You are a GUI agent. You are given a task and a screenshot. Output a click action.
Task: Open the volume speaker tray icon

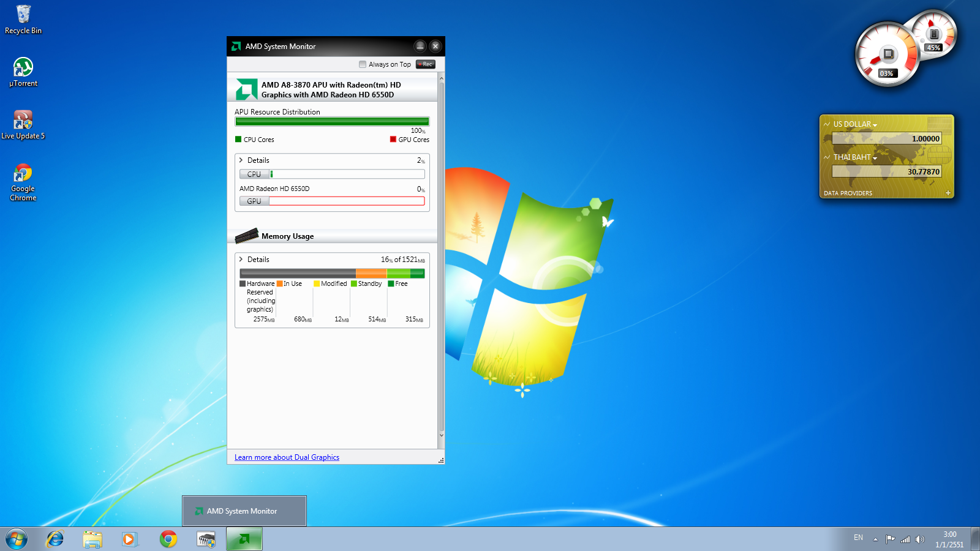pos(920,539)
